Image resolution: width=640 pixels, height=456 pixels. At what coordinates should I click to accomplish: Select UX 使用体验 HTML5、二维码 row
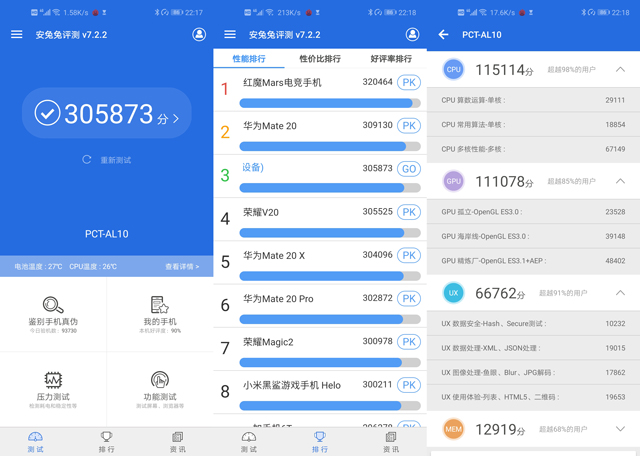533,397
